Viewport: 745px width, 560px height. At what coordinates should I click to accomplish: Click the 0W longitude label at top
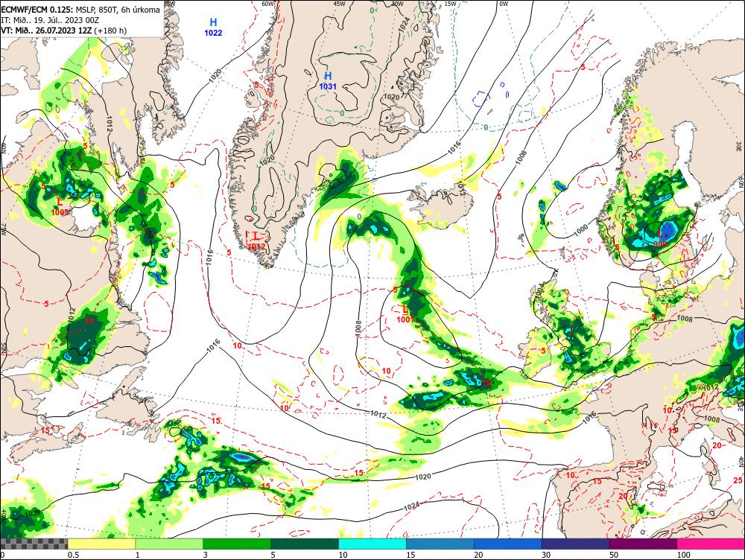click(x=504, y=3)
